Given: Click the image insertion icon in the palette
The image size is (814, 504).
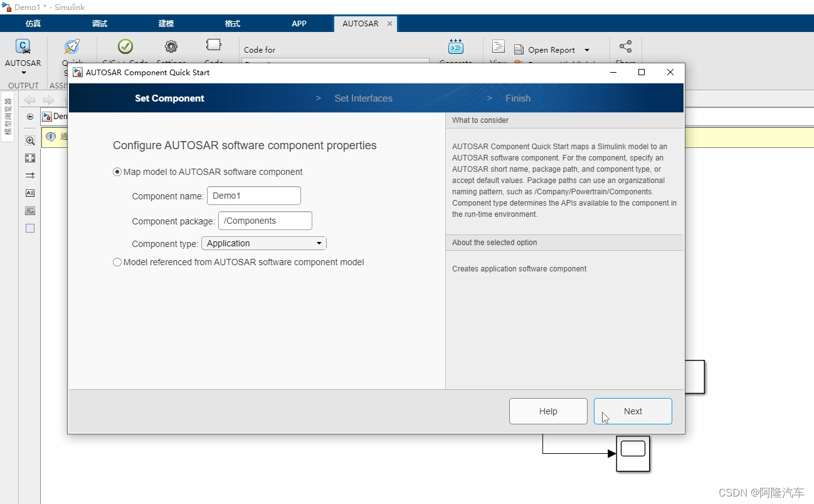Looking at the screenshot, I should click(29, 211).
